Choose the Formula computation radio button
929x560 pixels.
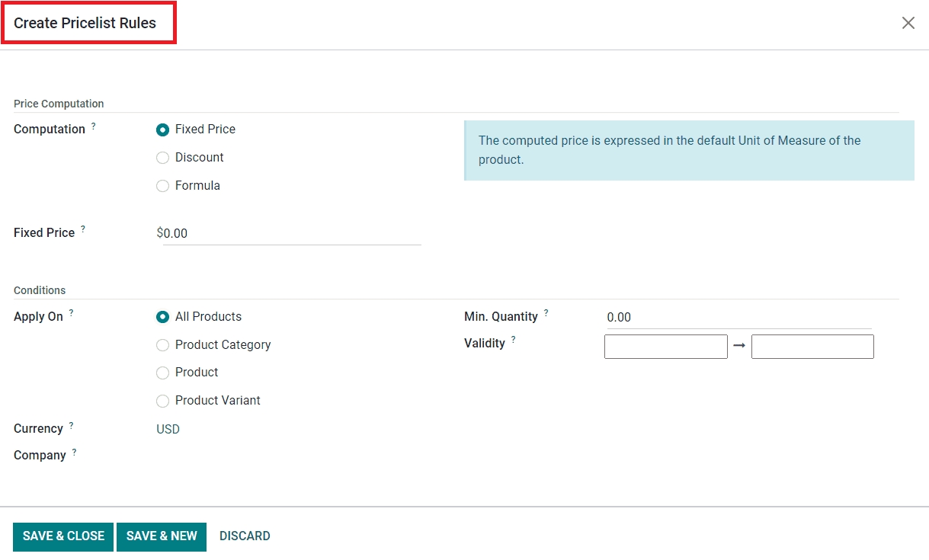click(x=162, y=186)
